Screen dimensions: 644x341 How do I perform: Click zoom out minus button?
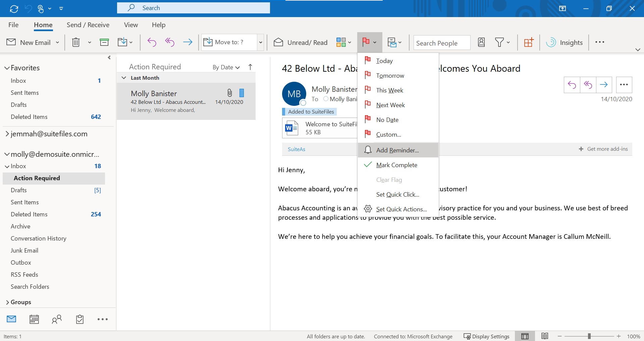click(559, 336)
